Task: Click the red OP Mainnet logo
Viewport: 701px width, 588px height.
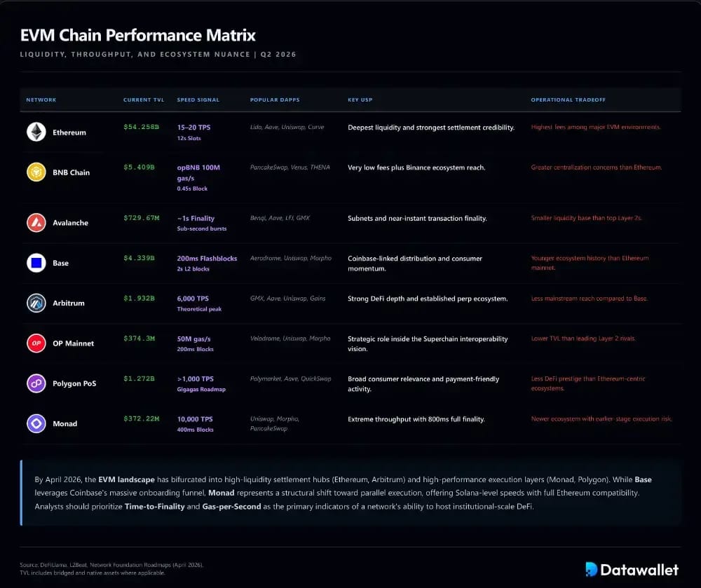Action: 36,343
